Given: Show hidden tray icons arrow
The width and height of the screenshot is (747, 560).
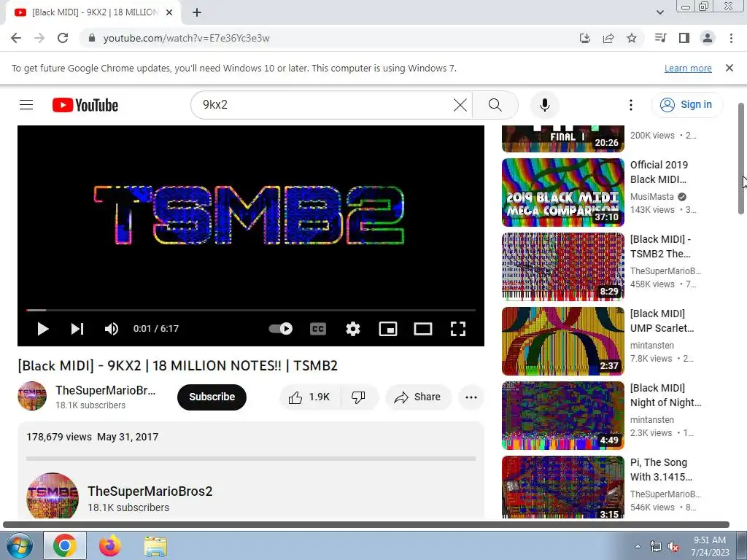Looking at the screenshot, I should [x=638, y=546].
